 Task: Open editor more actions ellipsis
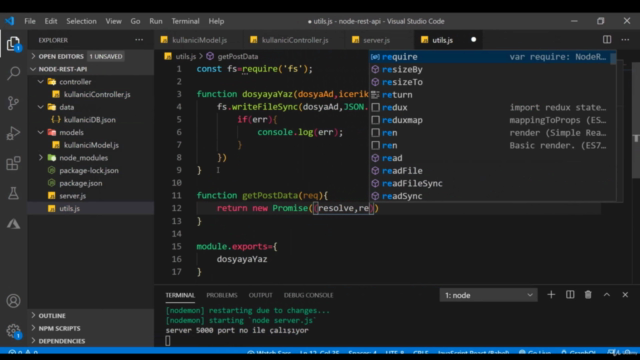pos(625,40)
